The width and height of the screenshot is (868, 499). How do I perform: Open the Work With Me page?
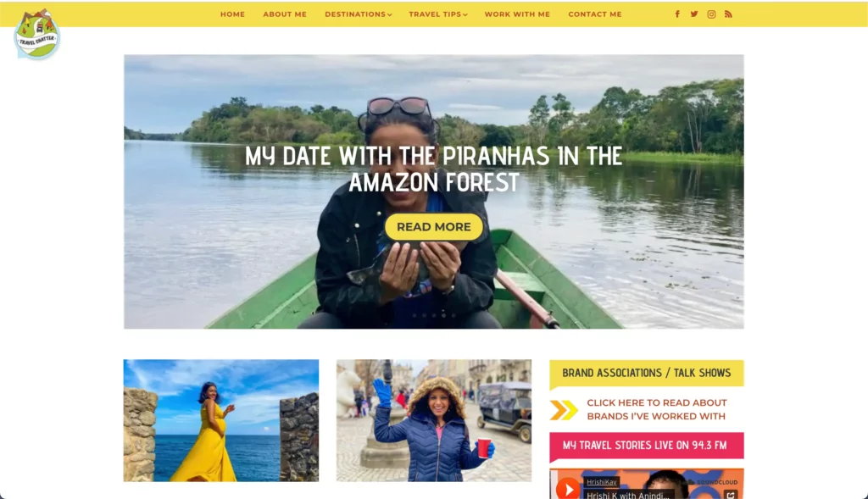(x=517, y=14)
